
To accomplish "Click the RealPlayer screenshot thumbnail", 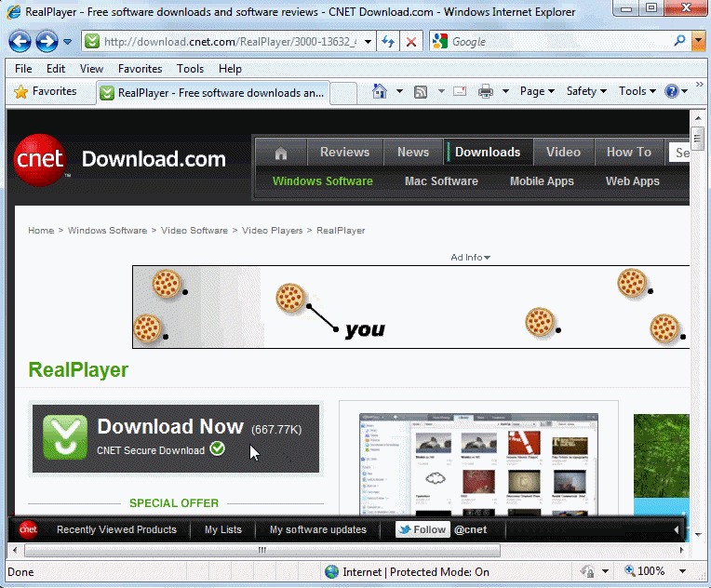I will click(x=478, y=464).
